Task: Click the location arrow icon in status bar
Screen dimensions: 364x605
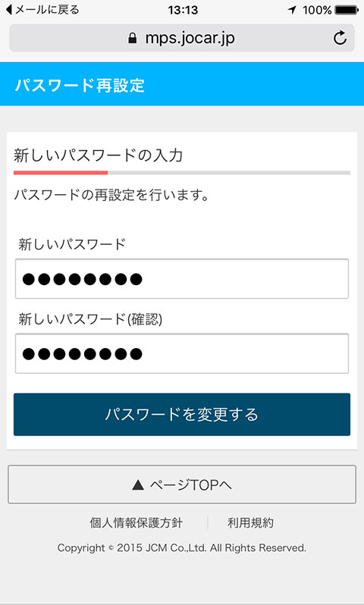Action: 292,11
